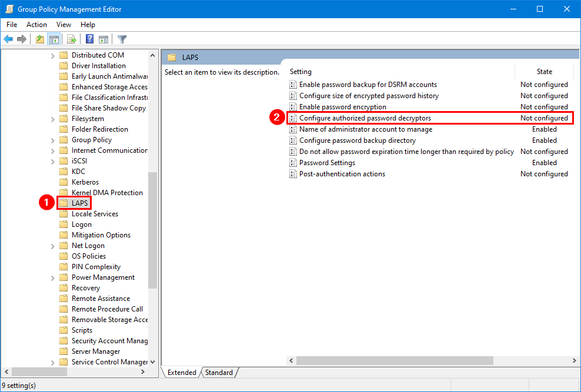The image size is (581, 392).
Task: Select the Extended tab
Action: click(x=182, y=373)
